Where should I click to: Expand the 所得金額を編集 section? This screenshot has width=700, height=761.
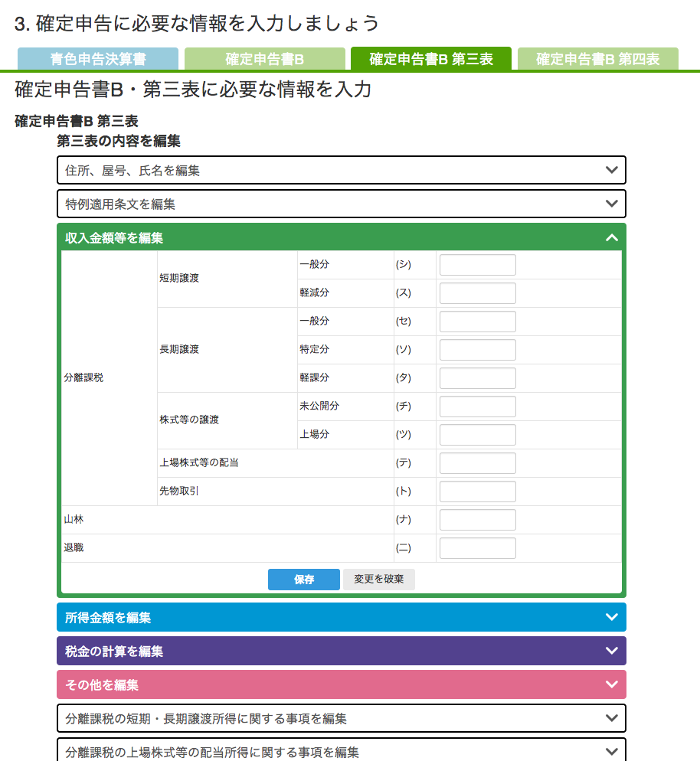(341, 617)
